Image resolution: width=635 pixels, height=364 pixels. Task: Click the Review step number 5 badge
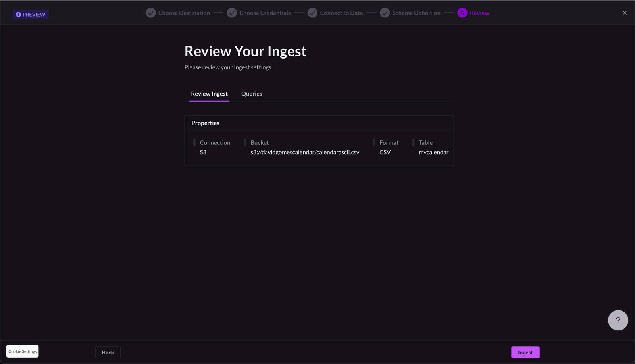462,13
